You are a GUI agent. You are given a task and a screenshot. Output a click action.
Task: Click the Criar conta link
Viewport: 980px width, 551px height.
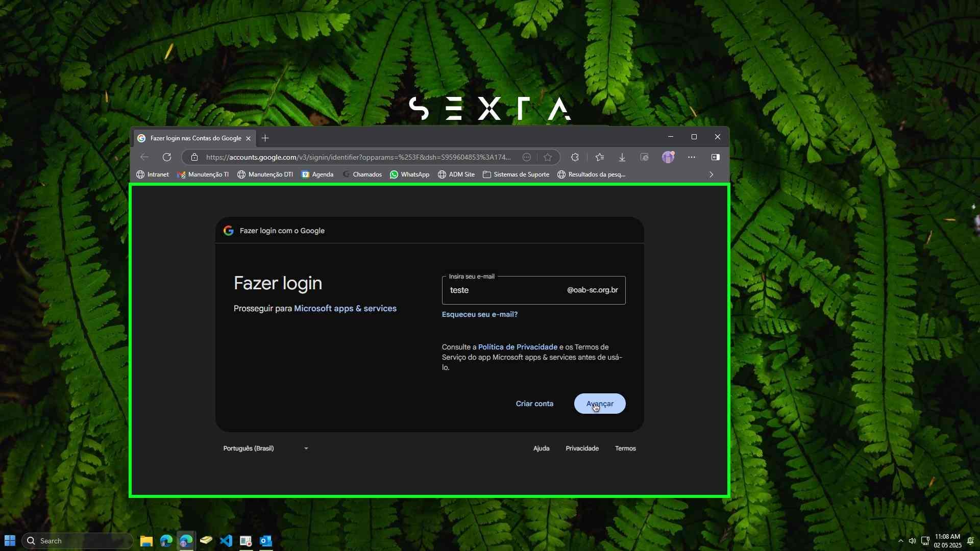point(534,404)
